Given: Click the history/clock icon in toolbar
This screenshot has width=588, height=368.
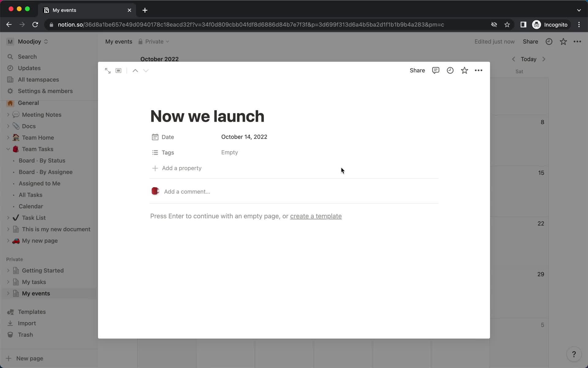Looking at the screenshot, I should pyautogui.click(x=450, y=70).
